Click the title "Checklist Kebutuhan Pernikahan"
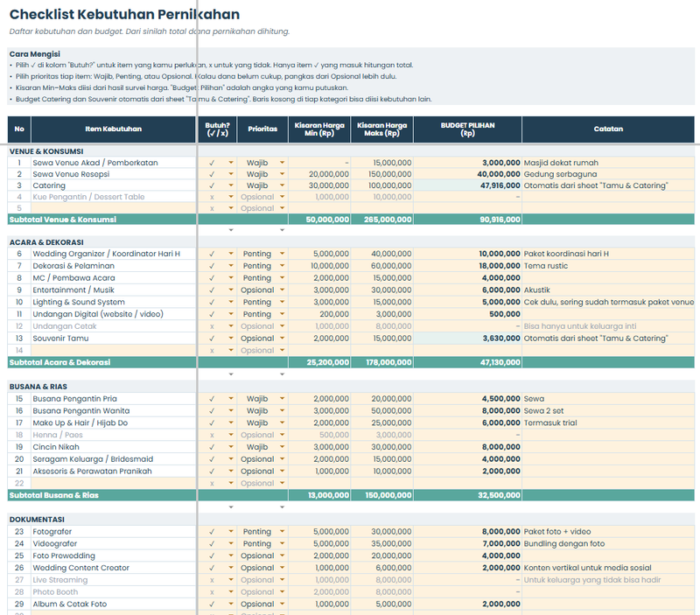The height and width of the screenshot is (615, 700). click(124, 14)
